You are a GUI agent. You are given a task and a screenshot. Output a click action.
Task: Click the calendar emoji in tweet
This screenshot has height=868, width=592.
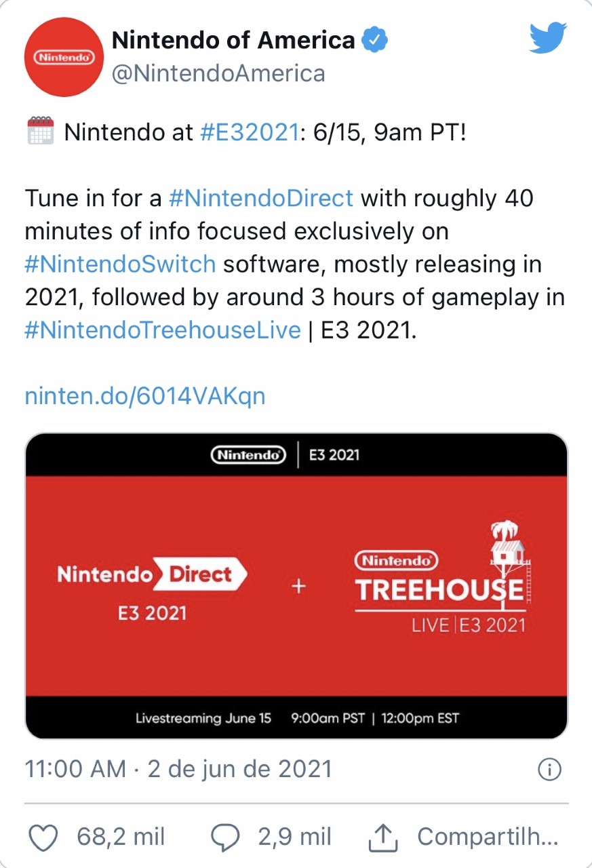click(40, 131)
